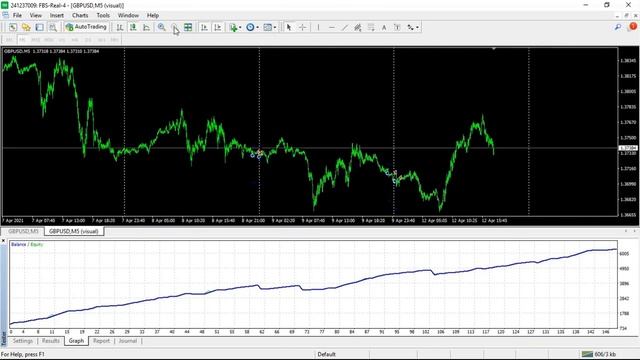Click the Default profile status bar entry
640x360 pixels.
[327, 354]
